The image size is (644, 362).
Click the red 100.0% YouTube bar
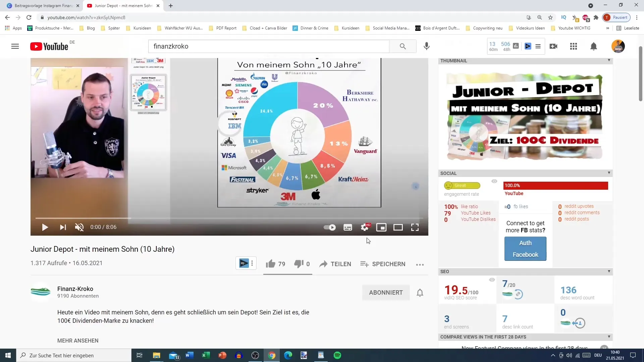[x=555, y=185]
